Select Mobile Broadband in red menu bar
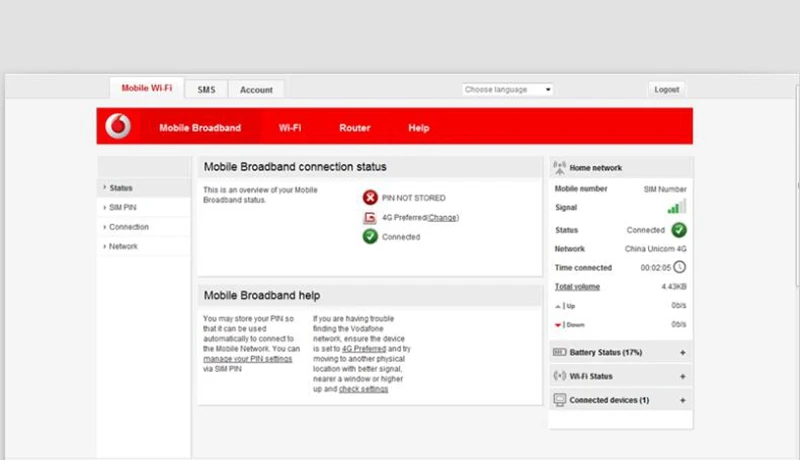The height and width of the screenshot is (460, 800). (x=200, y=127)
